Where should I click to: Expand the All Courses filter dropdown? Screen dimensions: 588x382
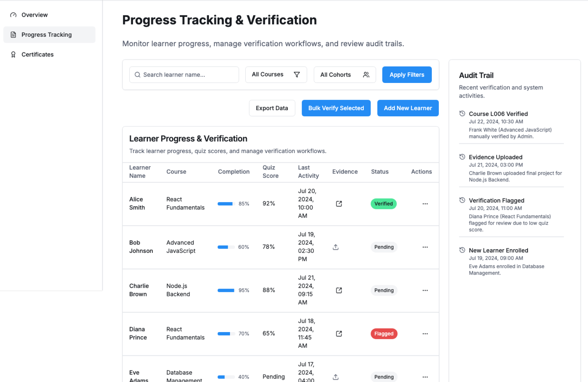(276, 75)
